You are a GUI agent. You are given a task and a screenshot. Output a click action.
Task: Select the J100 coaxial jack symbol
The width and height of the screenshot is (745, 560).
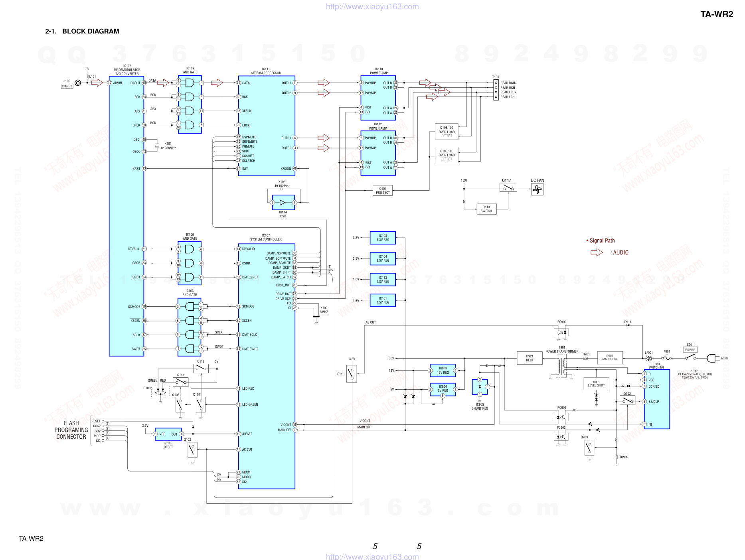(78, 83)
